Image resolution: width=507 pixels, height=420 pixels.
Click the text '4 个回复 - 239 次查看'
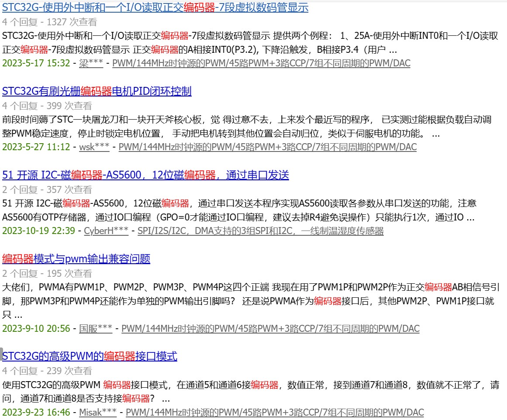point(47,371)
